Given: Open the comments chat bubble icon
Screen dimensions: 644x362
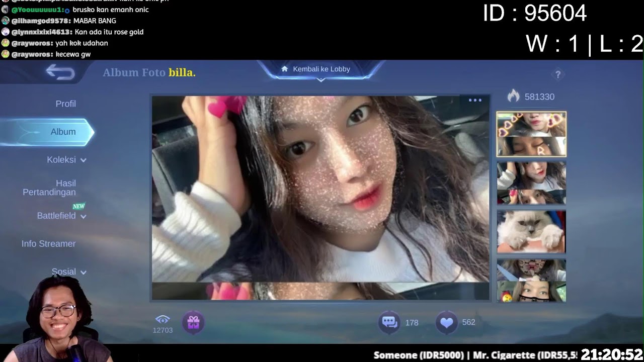Looking at the screenshot, I should coord(390,322).
